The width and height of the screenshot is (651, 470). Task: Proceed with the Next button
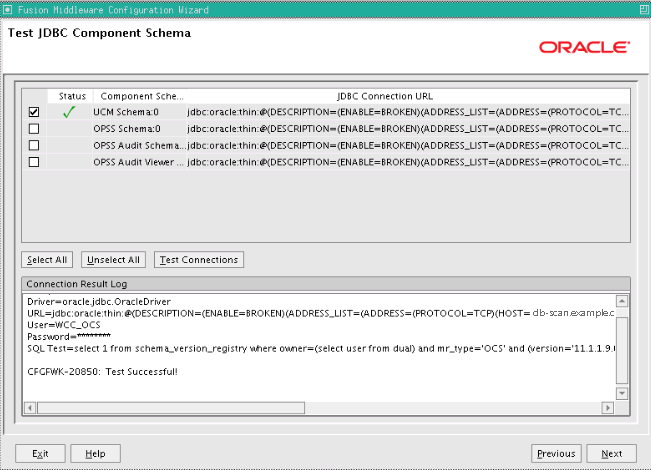point(612,453)
